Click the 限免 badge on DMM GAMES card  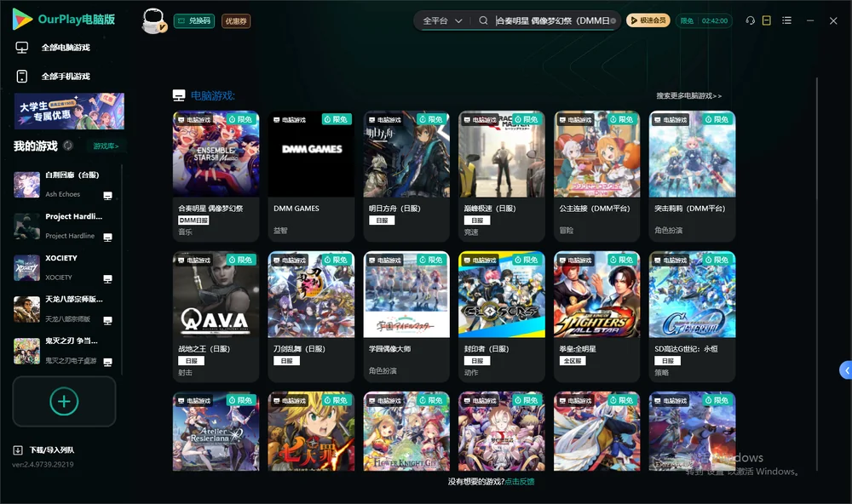[x=337, y=119]
